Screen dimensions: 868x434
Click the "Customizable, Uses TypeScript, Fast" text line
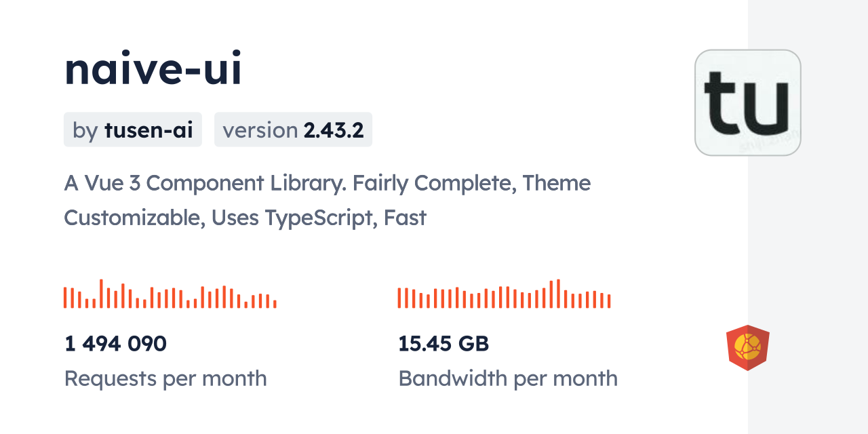[245, 218]
